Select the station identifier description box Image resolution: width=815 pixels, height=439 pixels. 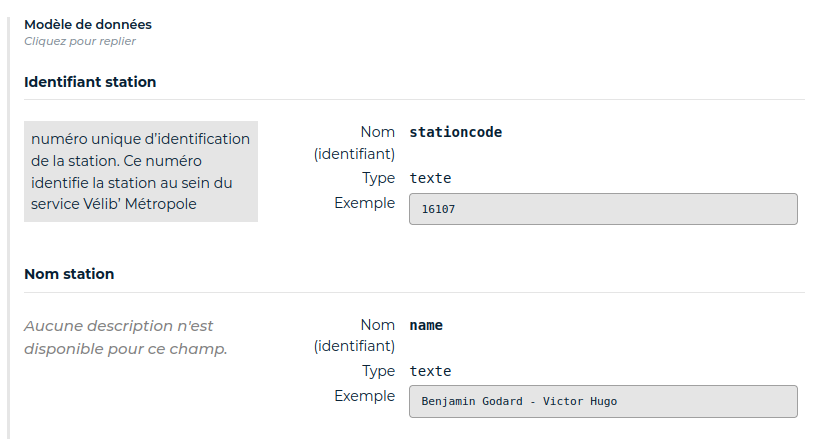(x=140, y=171)
